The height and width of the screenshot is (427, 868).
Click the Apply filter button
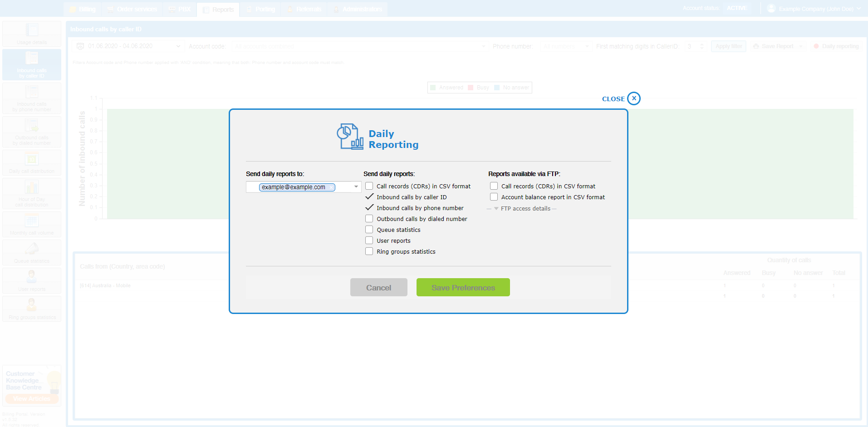[x=729, y=46]
